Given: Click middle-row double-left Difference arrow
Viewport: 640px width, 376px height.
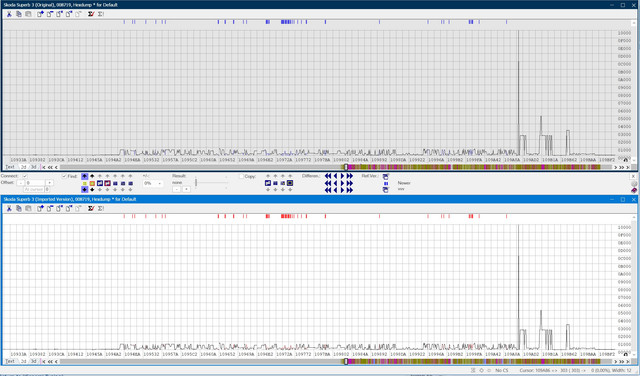Looking at the screenshot, I should [x=328, y=183].
